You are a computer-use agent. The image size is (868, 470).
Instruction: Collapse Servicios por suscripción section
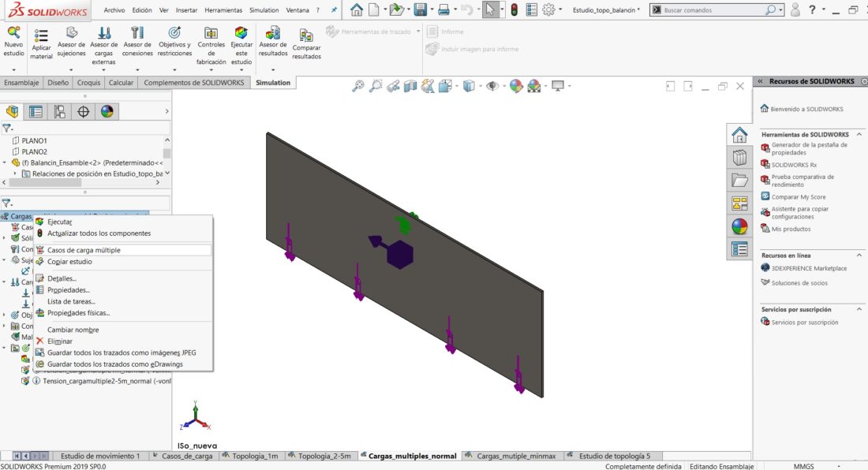coord(859,309)
